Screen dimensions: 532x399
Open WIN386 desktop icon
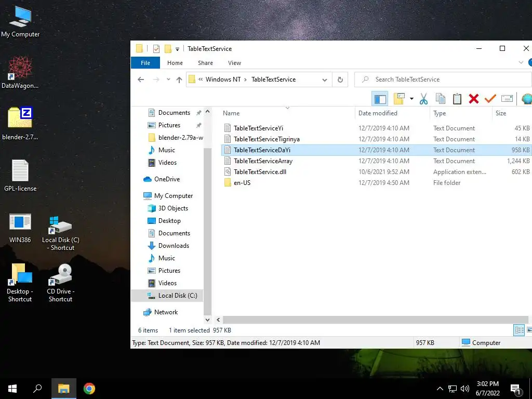point(20,228)
